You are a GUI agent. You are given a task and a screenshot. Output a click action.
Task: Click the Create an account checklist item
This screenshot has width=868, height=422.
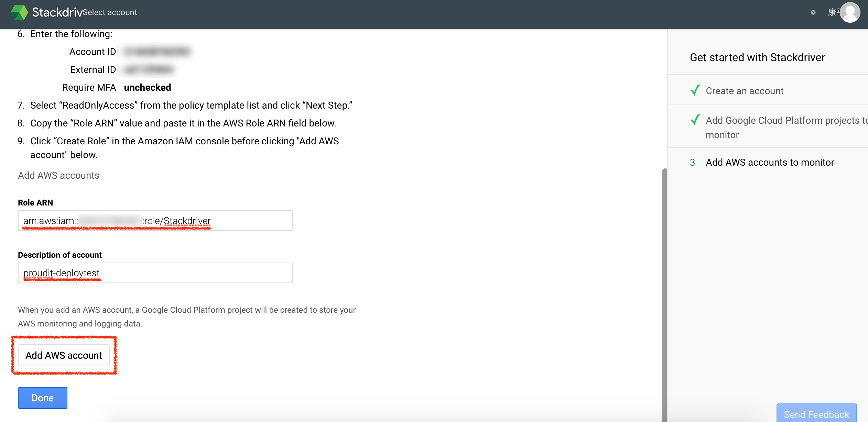click(744, 91)
